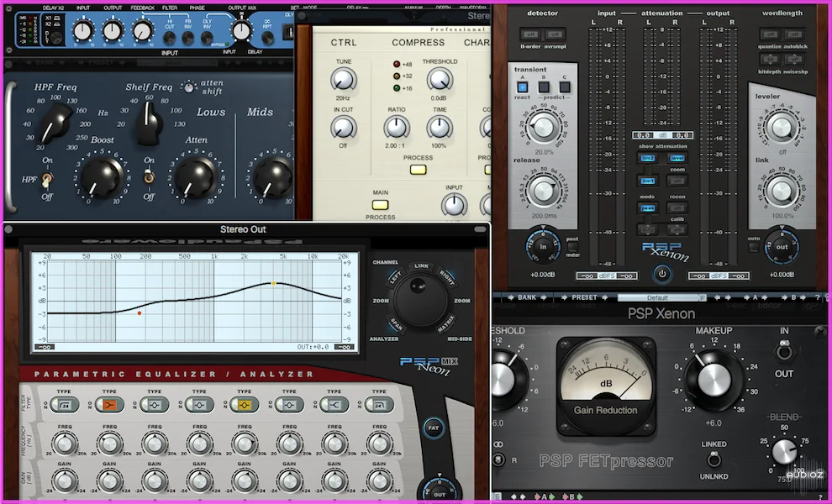This screenshot has height=504, width=832.
Task: Click the FAT button in Neon EQ
Action: tap(434, 428)
